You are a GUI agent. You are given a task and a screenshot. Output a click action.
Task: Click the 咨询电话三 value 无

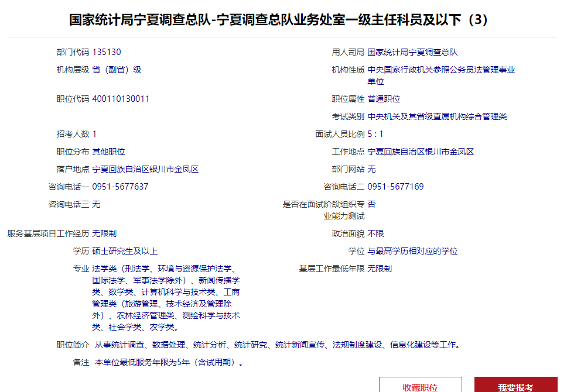click(96, 205)
